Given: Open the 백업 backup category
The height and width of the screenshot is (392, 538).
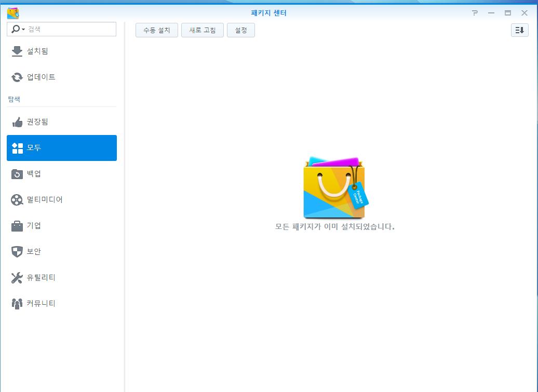Looking at the screenshot, I should tap(62, 174).
